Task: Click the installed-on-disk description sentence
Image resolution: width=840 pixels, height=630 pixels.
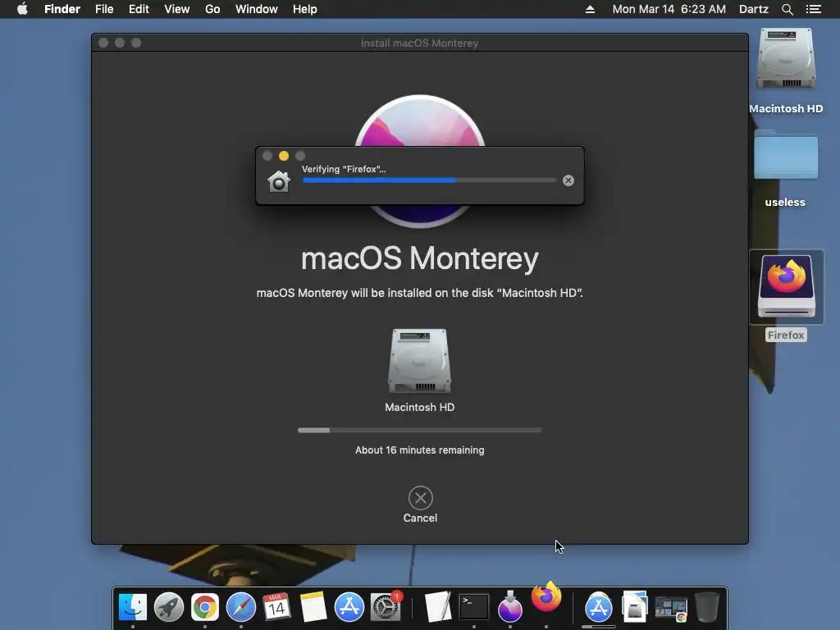Action: pos(419,293)
